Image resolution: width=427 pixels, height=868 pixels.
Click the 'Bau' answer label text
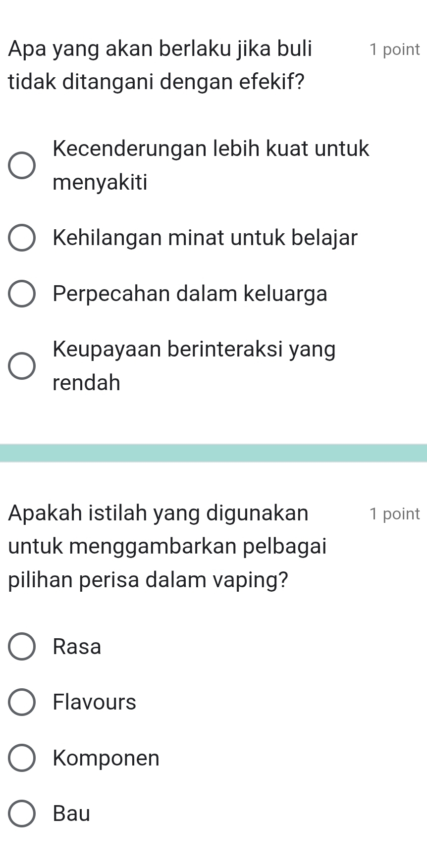72,813
